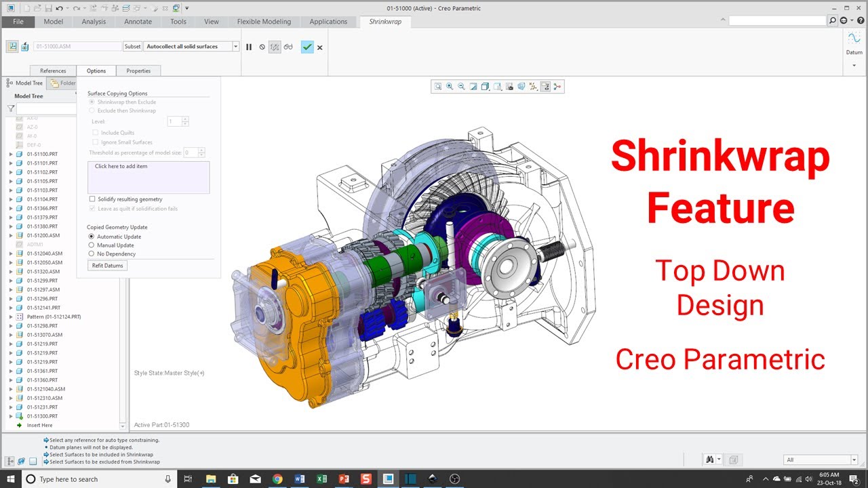Viewport: 868px width, 488px height.
Task: Click Save icon in quick access toolbar
Action: coord(47,8)
